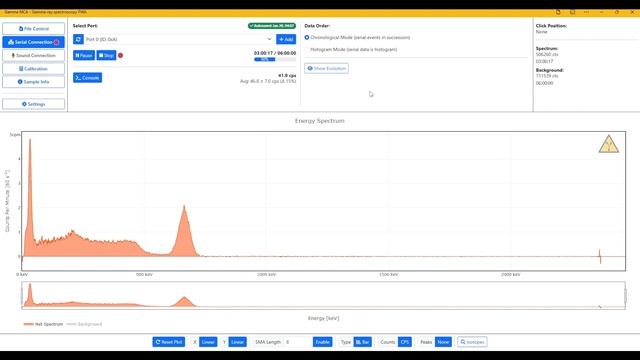Screen dimensions: 640x360
Task: Expand the Select Port dropdown
Action: [x=179, y=39]
